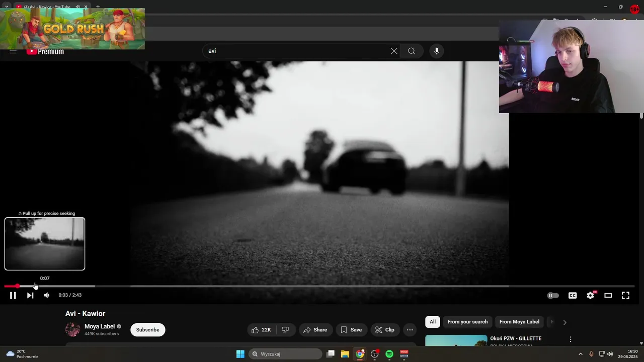Show next filter chips with right arrow
This screenshot has height=362, width=644.
565,322
